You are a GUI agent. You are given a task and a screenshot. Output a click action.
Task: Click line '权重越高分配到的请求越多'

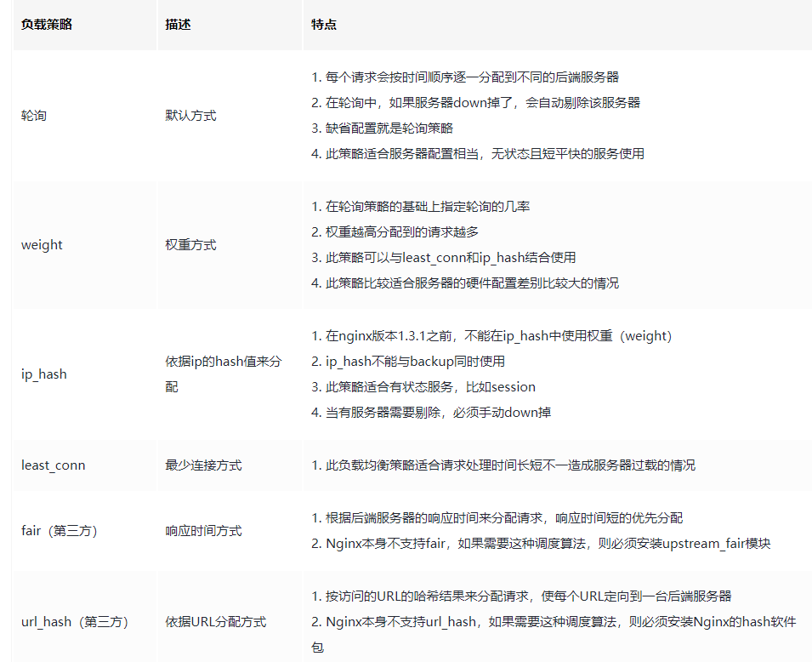click(x=395, y=231)
